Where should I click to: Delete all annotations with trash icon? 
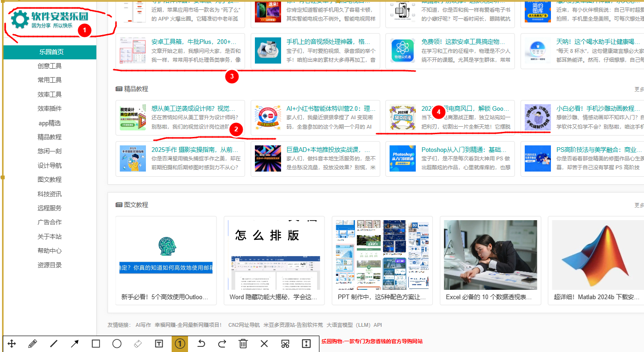(x=243, y=344)
